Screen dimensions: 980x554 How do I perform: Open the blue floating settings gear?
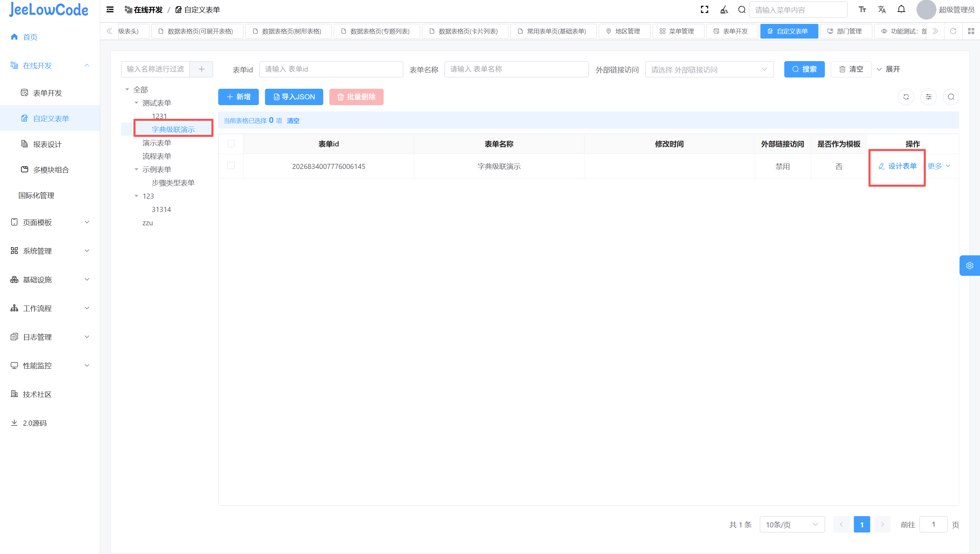969,265
